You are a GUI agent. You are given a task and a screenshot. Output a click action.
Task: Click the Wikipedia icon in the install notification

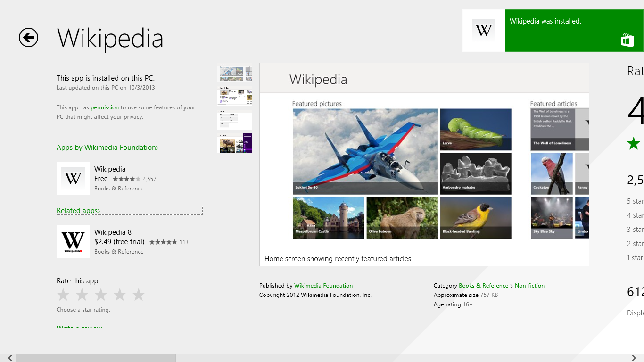(x=483, y=31)
